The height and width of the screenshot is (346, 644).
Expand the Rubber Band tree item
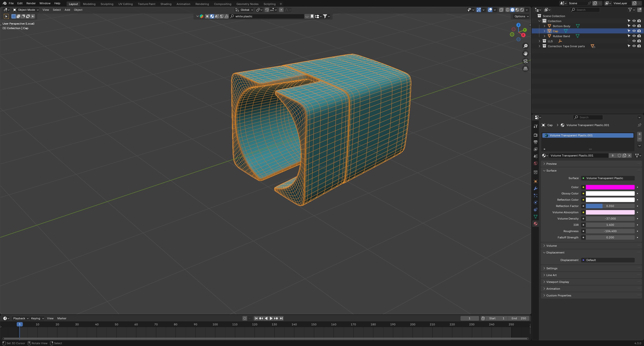544,36
